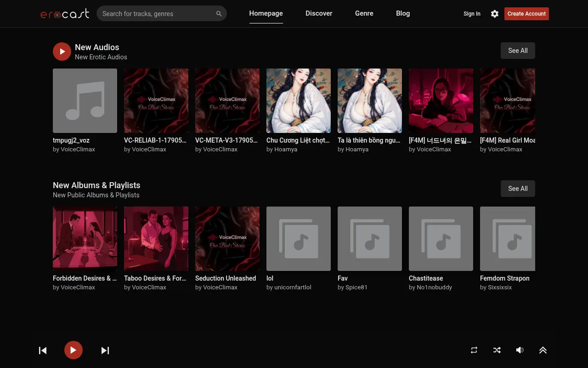Click author link Spice81

(356, 287)
